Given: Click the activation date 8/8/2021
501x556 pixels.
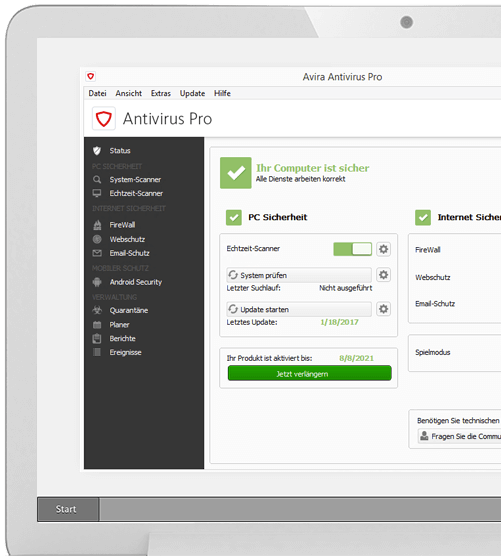Looking at the screenshot, I should coord(356,358).
